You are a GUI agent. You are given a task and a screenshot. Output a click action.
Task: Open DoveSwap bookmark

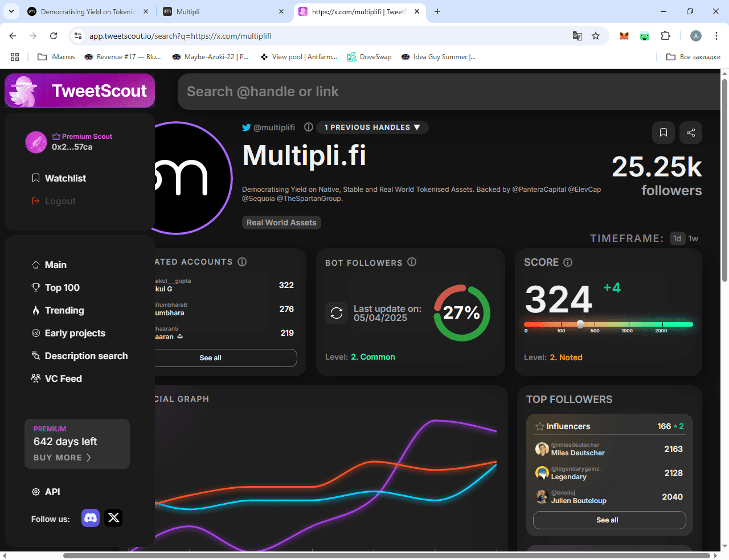tap(370, 57)
